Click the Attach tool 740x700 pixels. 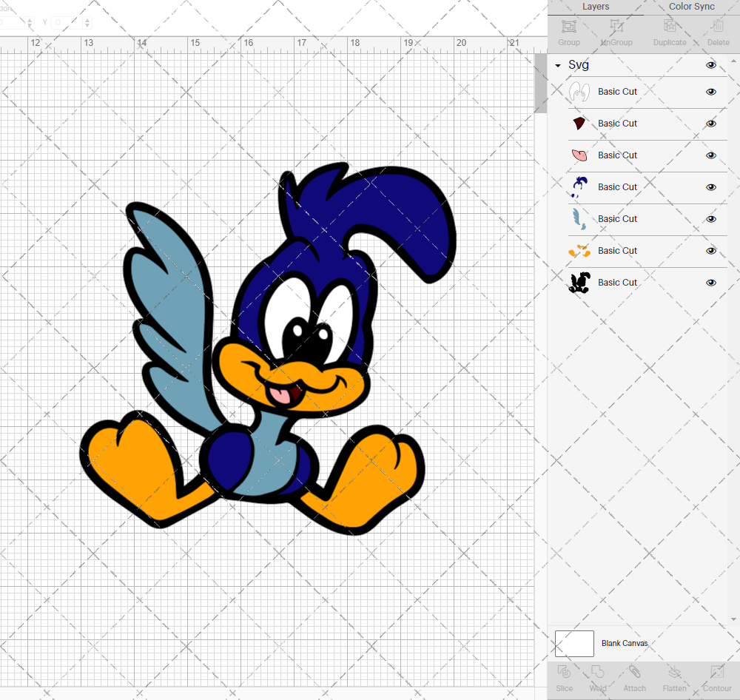coord(634,677)
